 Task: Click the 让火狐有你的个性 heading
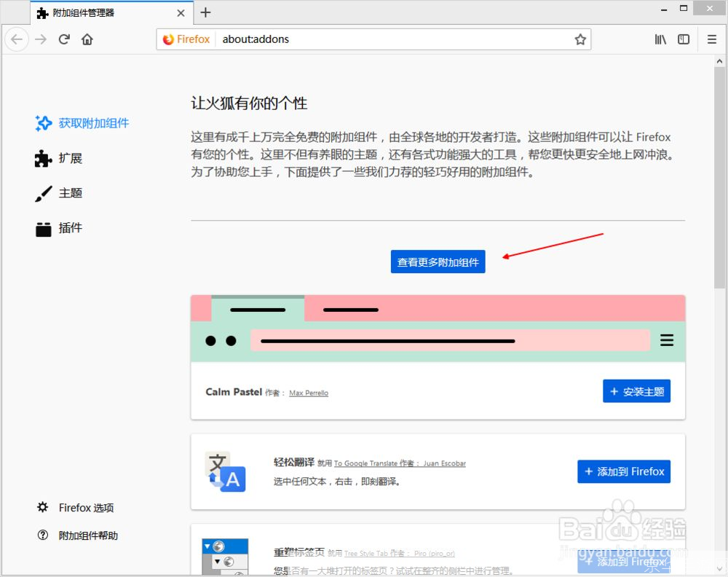pyautogui.click(x=249, y=103)
